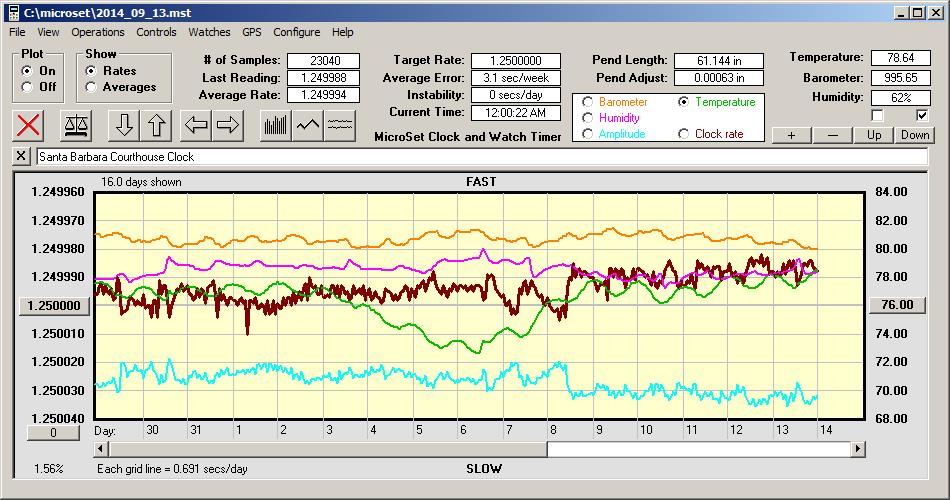This screenshot has width=950, height=500.
Task: Click the 1.250000 left axis center button
Action: click(x=55, y=306)
